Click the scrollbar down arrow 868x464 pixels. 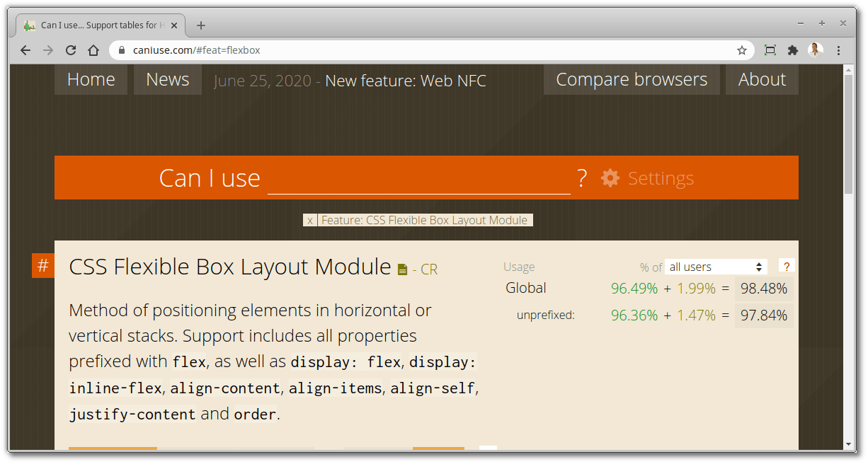pos(849,444)
